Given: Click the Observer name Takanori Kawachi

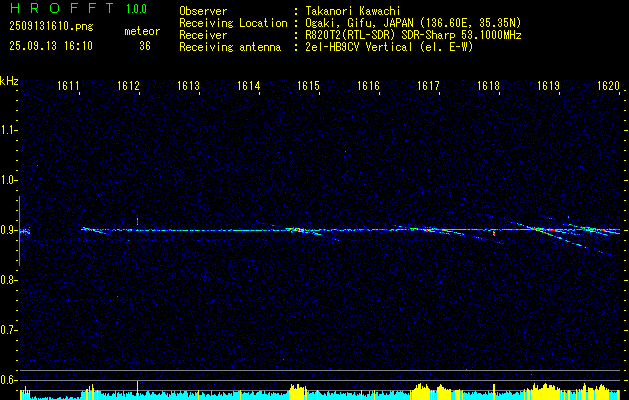Looking at the screenshot, I should coord(353,11).
